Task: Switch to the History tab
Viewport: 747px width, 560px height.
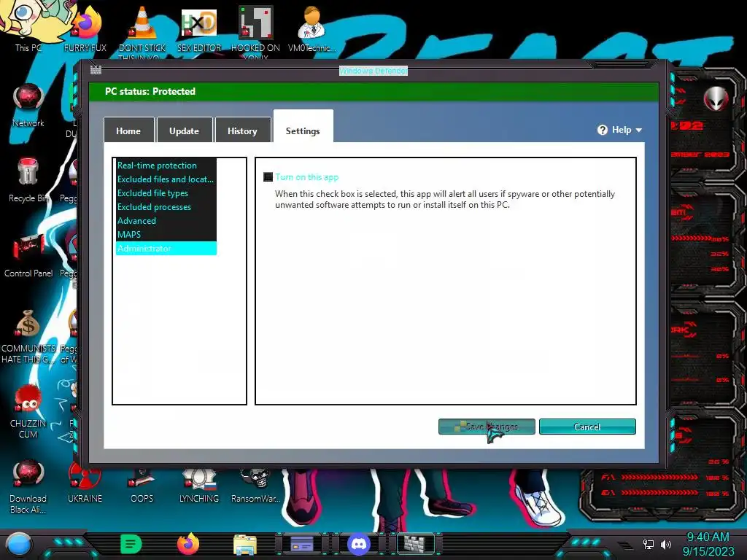Action: pos(242,130)
